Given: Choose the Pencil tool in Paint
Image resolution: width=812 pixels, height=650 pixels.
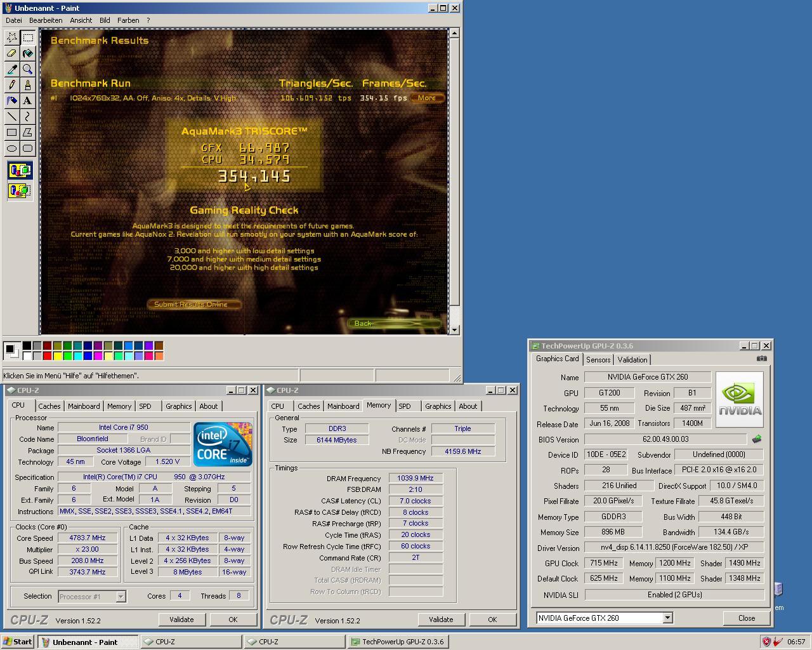Looking at the screenshot, I should (12, 85).
